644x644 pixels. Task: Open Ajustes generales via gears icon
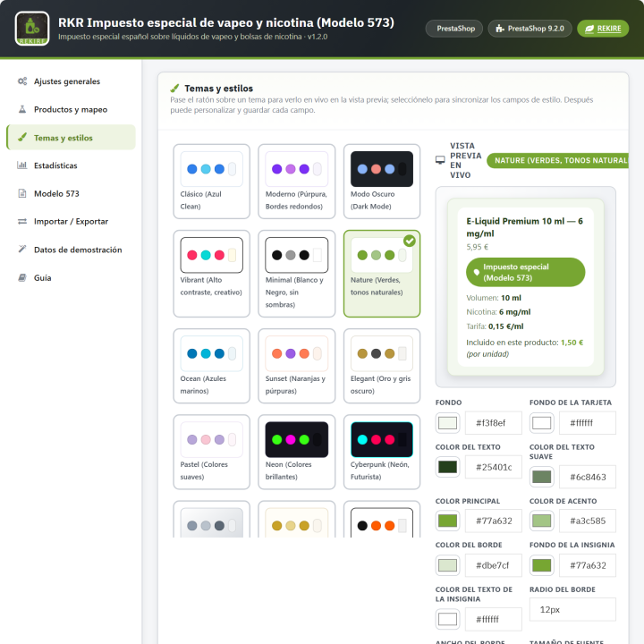pyautogui.click(x=22, y=81)
